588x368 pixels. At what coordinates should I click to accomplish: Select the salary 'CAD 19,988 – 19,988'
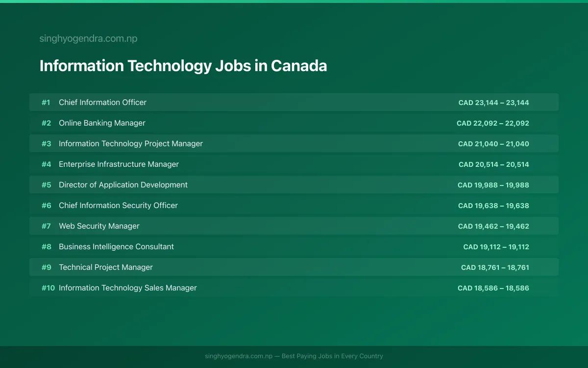tap(493, 185)
